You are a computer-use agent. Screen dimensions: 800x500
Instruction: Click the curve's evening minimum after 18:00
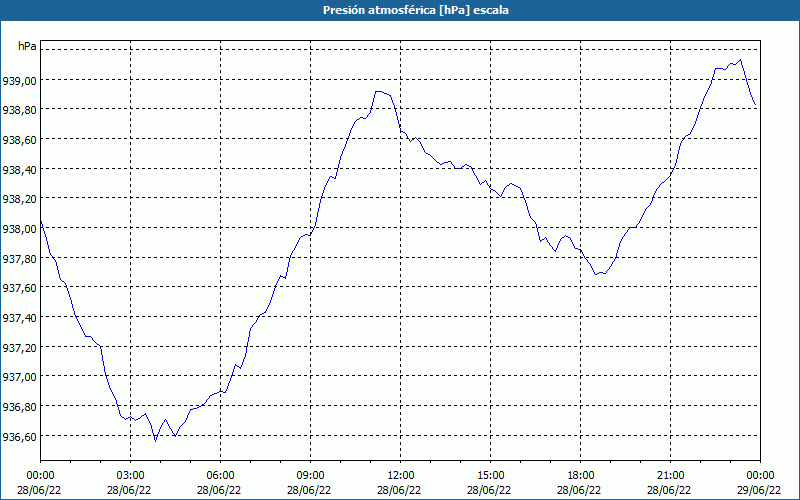pyautogui.click(x=595, y=274)
